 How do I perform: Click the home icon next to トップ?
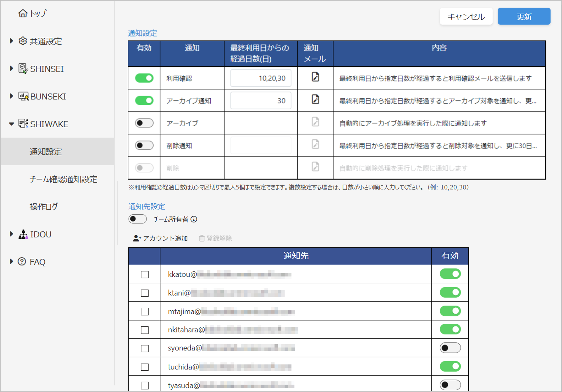23,13
